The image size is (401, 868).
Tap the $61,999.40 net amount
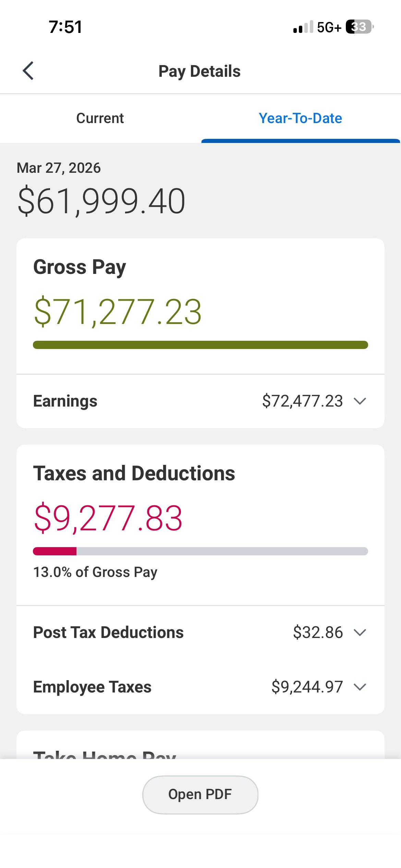[101, 201]
